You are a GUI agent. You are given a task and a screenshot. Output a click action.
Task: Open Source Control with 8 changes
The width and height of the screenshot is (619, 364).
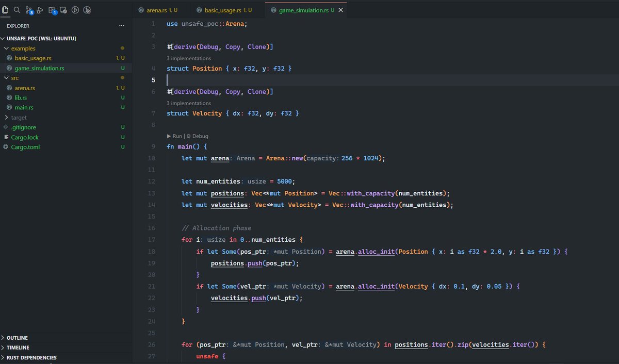[x=29, y=10]
